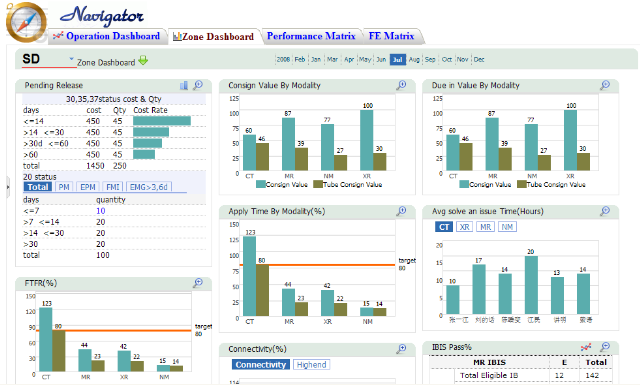
Task: Click the <=14 cost rate bar
Action: (x=162, y=121)
